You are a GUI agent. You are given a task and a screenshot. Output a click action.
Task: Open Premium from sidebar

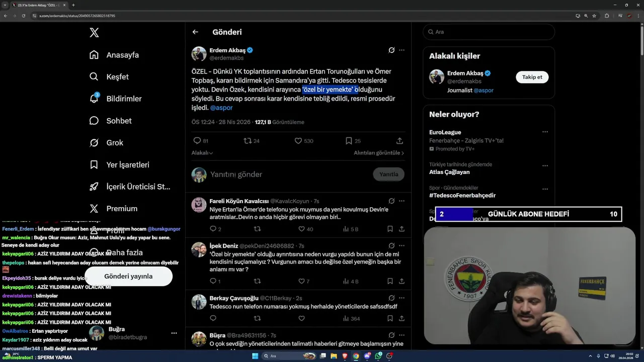click(x=113, y=209)
